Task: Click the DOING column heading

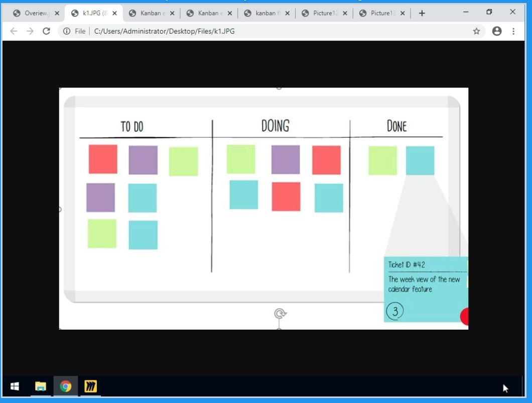Action: 275,126
